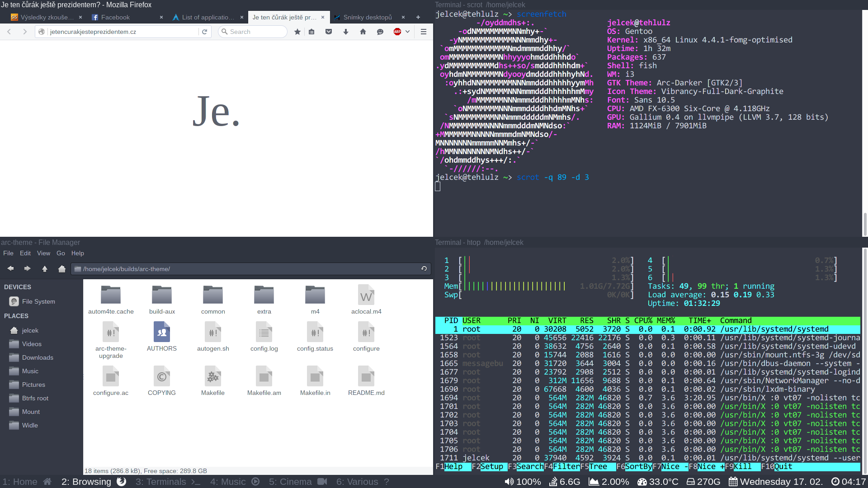Click the Adblock Plus icon
868x488 pixels.
[x=397, y=32]
